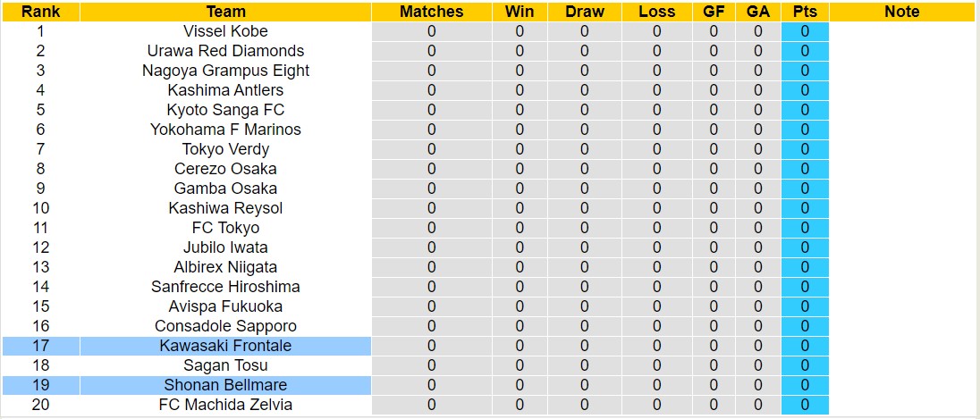Sort by the Matches column header
This screenshot has height=419, width=980.
[x=432, y=12]
